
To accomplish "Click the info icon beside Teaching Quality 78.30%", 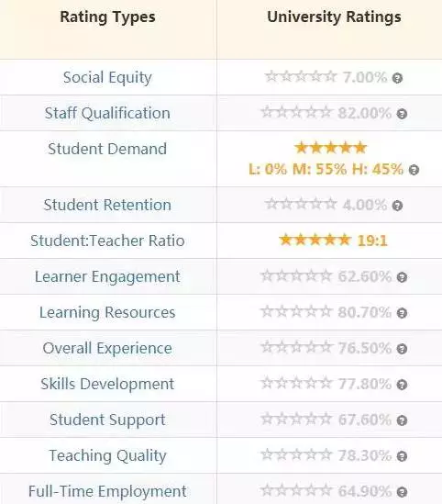I will point(402,456).
